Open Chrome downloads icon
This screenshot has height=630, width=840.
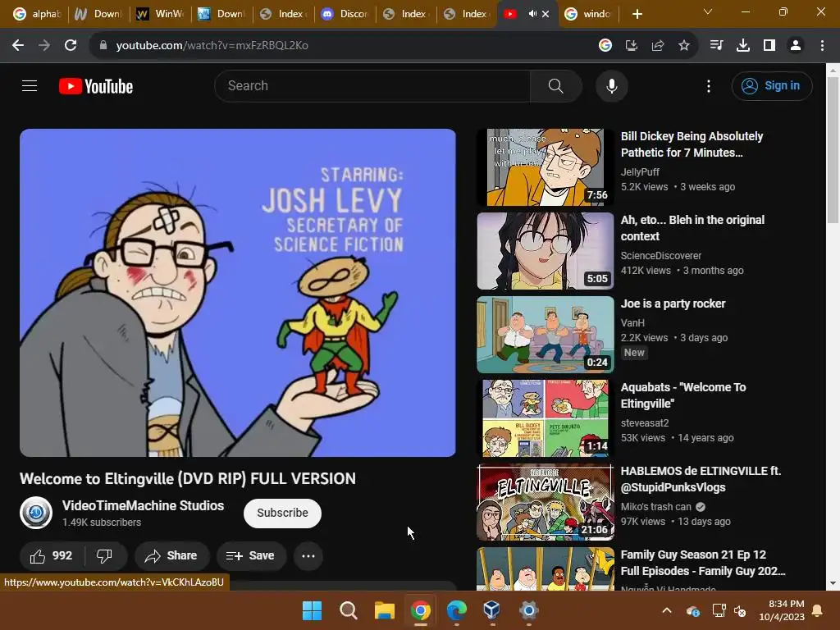[x=742, y=46]
